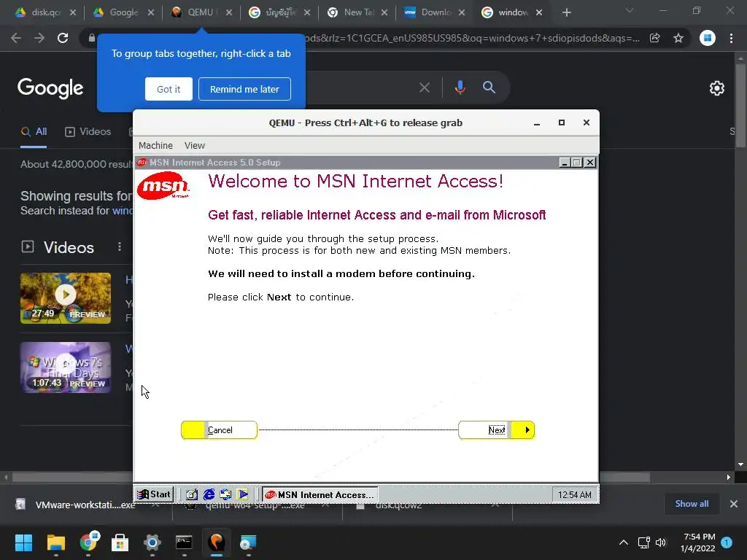Open Microsoft Store from taskbar

coord(120,542)
